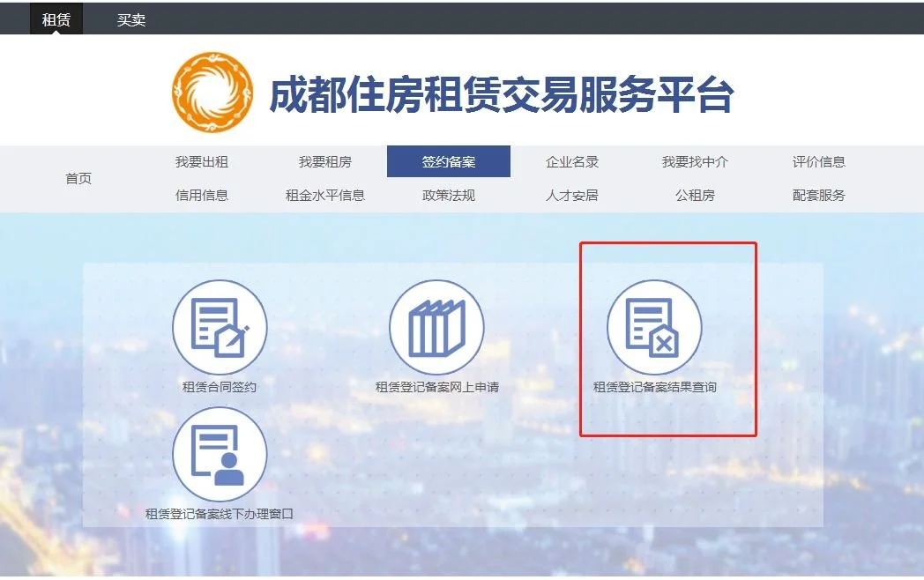Go to 首页 in navigation
This screenshot has width=924, height=580.
(x=78, y=179)
